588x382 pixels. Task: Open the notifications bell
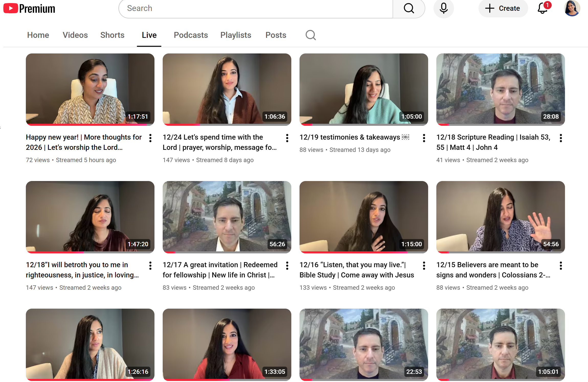point(542,8)
